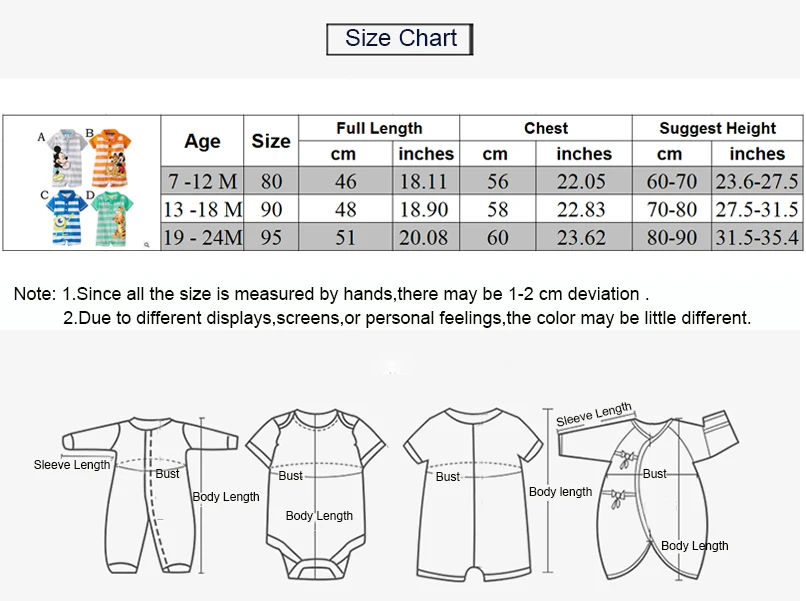806x601 pixels.
Task: Select the 19 - 24M age row
Action: pos(482,237)
